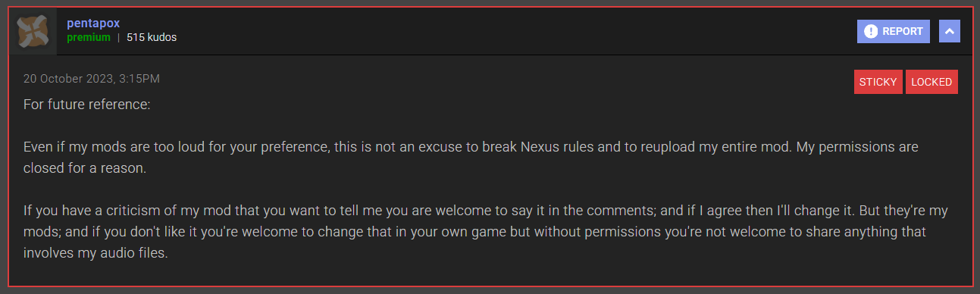Collapse the comment with the chevron button
This screenshot has height=294, width=980.
950,31
